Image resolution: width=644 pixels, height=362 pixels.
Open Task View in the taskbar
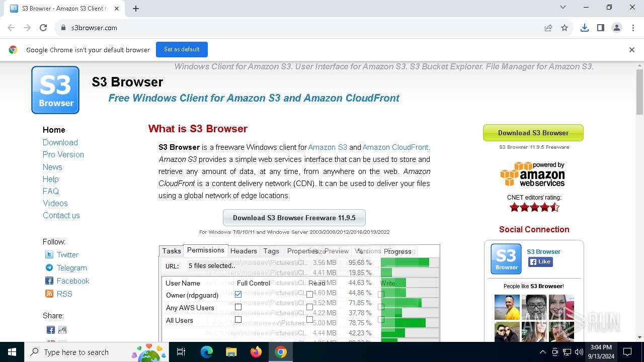pyautogui.click(x=181, y=352)
